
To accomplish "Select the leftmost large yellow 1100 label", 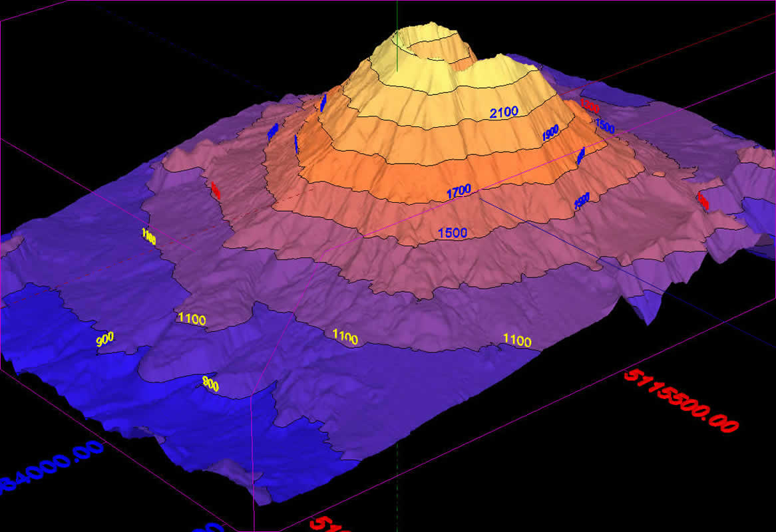I will pos(192,319).
